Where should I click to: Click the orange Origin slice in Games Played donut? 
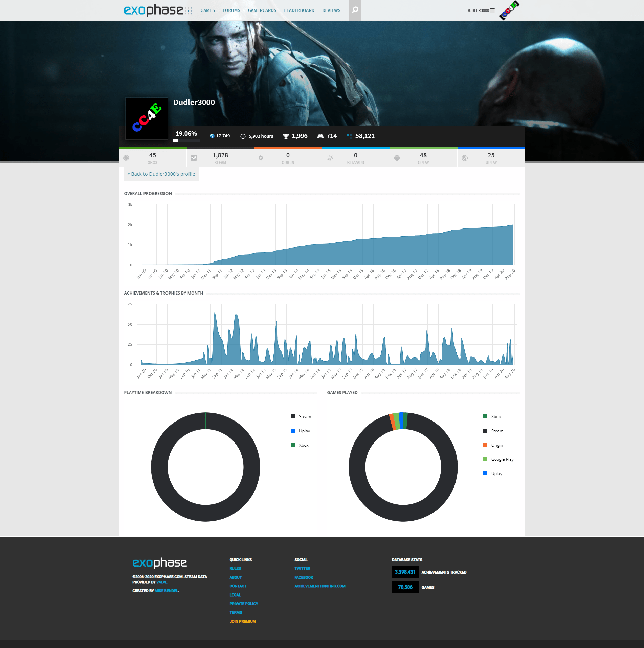392,422
